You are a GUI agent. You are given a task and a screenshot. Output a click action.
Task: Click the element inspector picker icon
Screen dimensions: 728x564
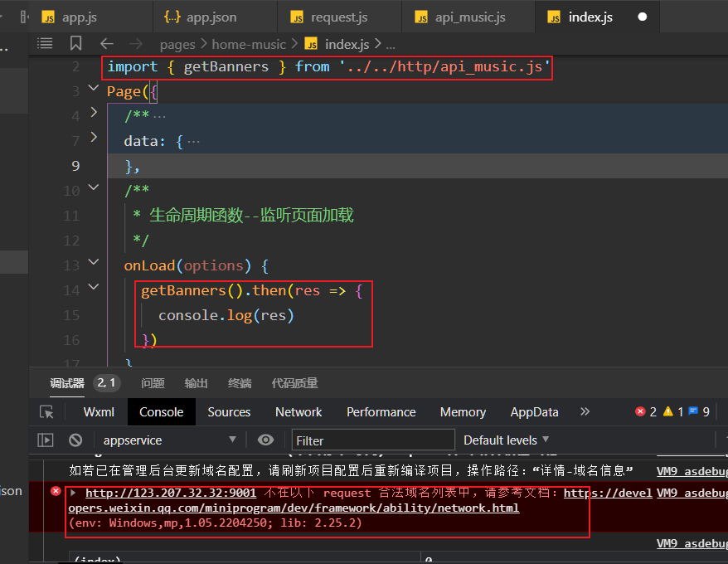point(46,412)
